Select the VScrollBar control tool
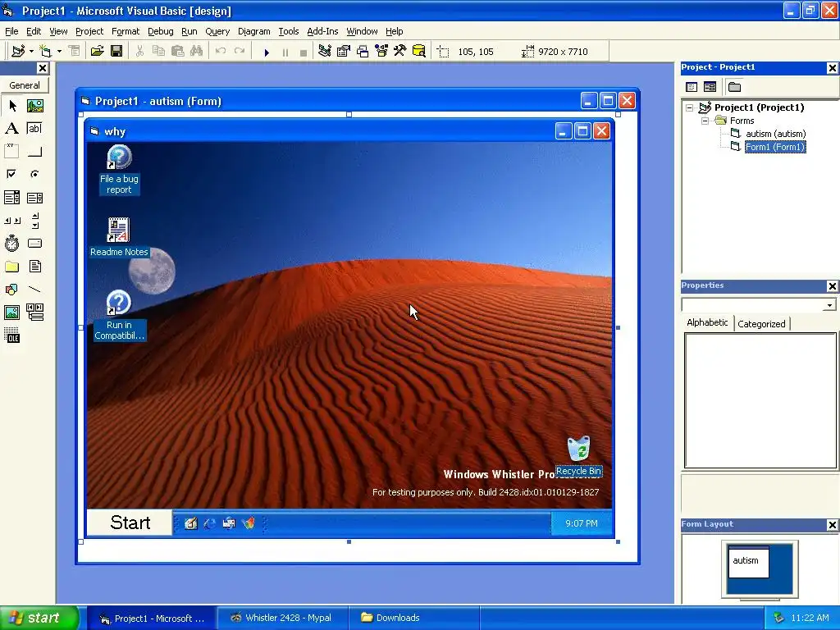The height and width of the screenshot is (630, 840). 34,220
